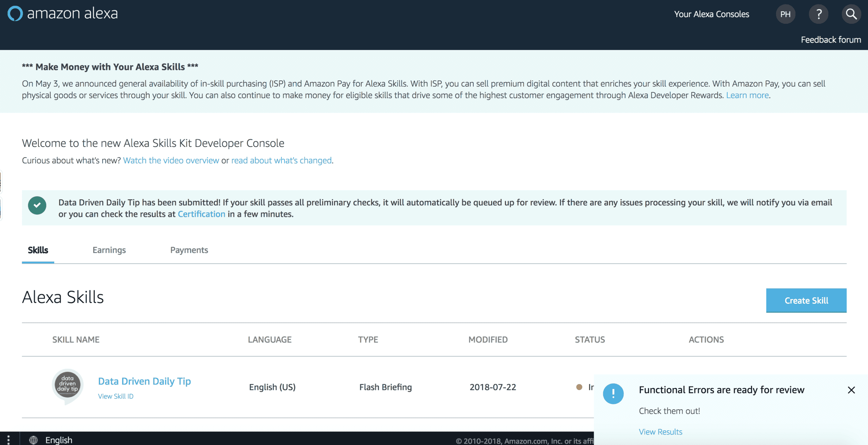Follow the Learn more link

pyautogui.click(x=747, y=95)
